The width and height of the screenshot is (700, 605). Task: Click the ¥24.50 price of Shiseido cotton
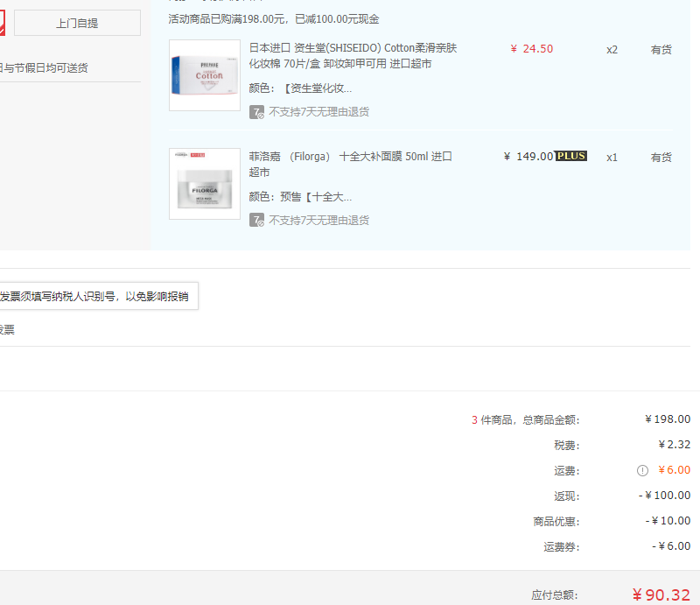pyautogui.click(x=532, y=49)
